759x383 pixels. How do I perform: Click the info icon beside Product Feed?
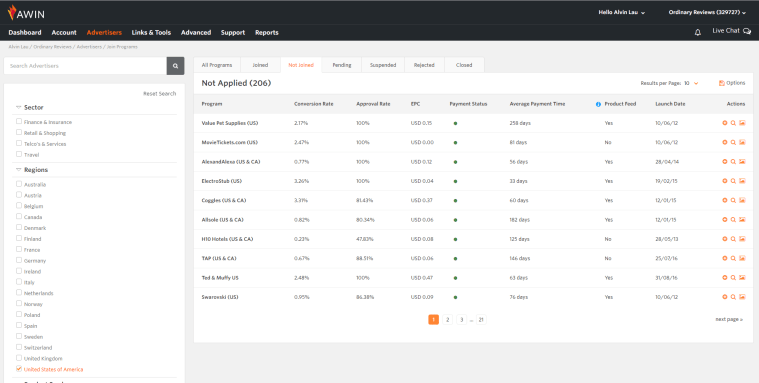tap(598, 104)
